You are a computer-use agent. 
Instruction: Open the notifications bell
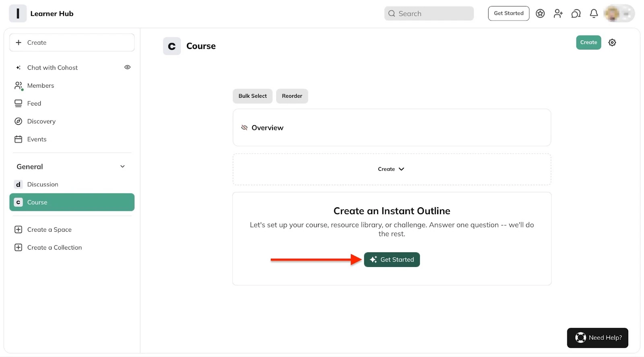594,14
